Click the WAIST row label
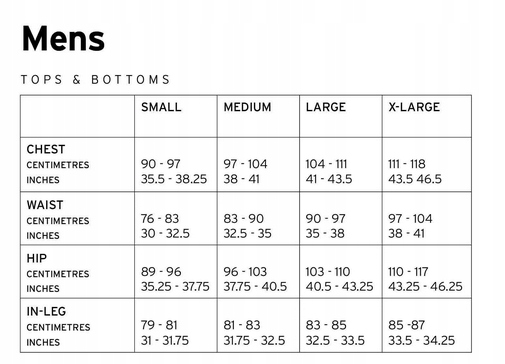The image size is (505, 364). coord(45,205)
